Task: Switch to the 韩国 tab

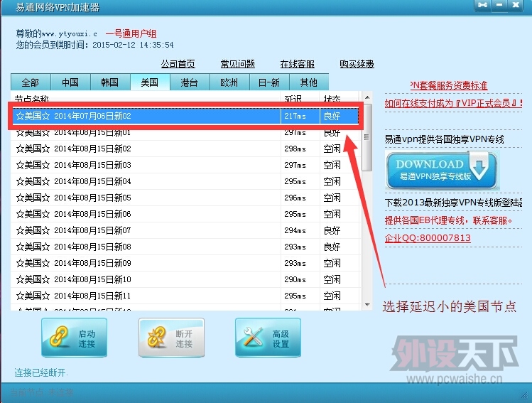Action: tap(110, 82)
